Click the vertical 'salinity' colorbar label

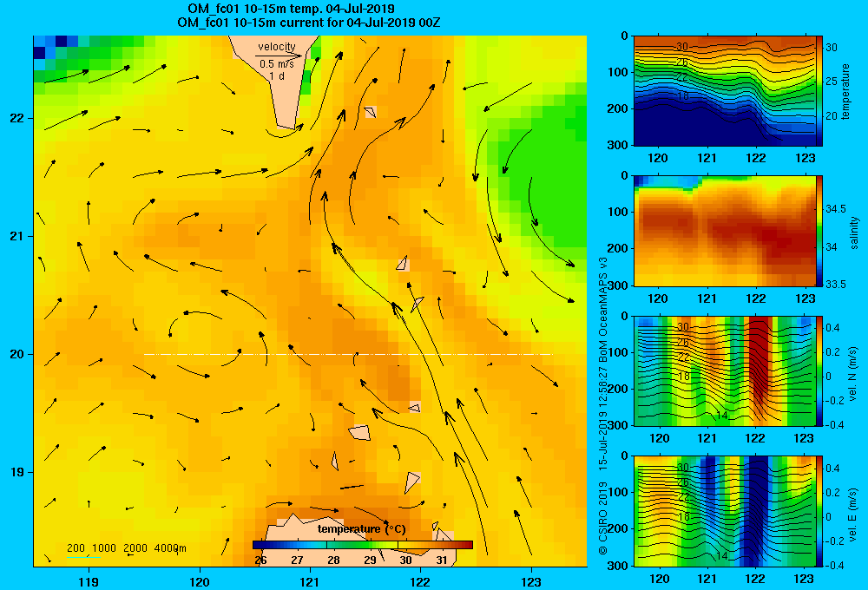coord(853,233)
